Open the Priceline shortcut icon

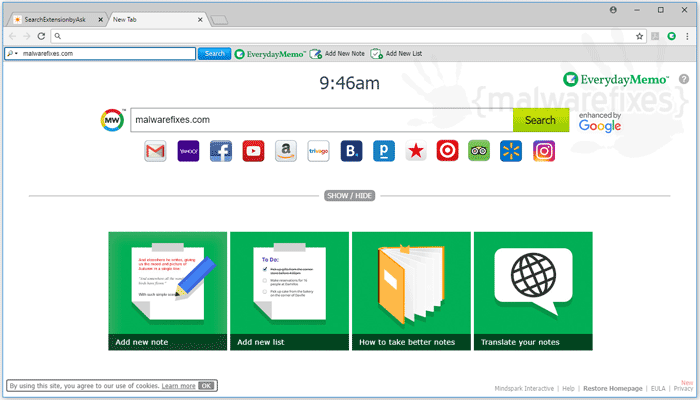[384, 151]
